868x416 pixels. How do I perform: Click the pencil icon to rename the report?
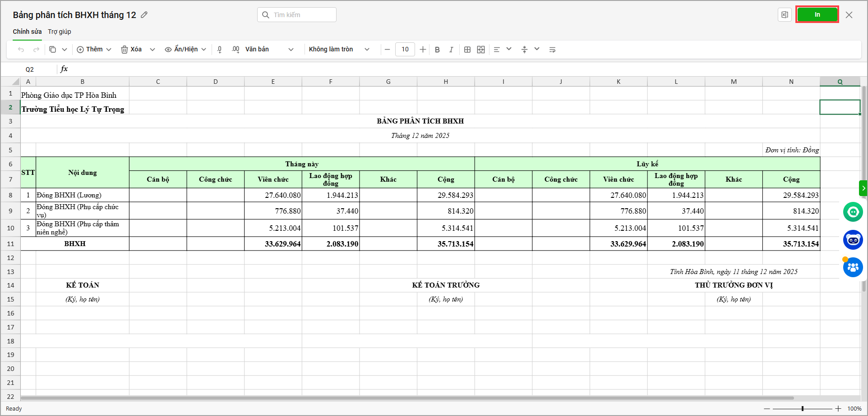[x=144, y=15]
